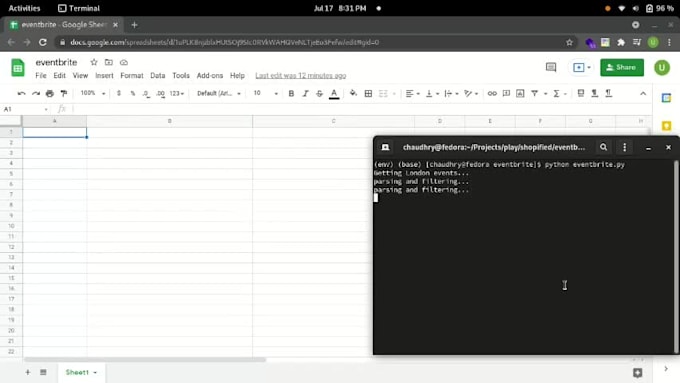Decrease decimal places icon

click(146, 93)
